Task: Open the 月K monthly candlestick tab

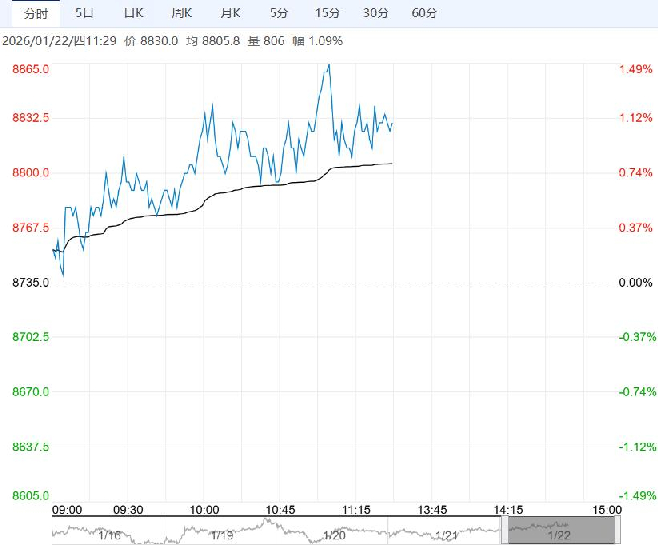Action: [x=230, y=13]
